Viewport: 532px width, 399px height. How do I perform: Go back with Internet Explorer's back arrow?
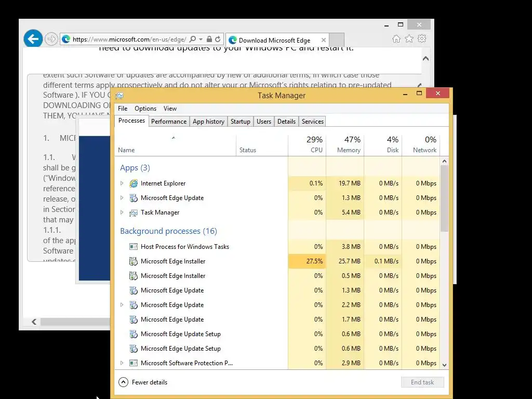coord(33,38)
